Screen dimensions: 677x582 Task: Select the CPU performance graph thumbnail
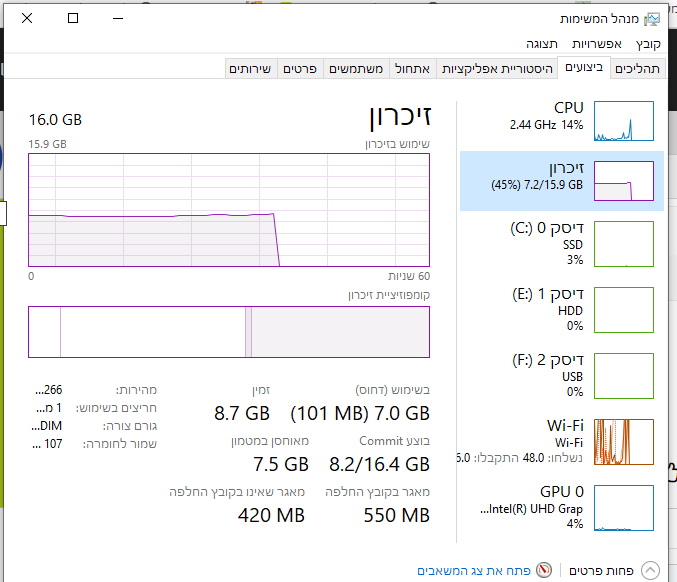623,120
